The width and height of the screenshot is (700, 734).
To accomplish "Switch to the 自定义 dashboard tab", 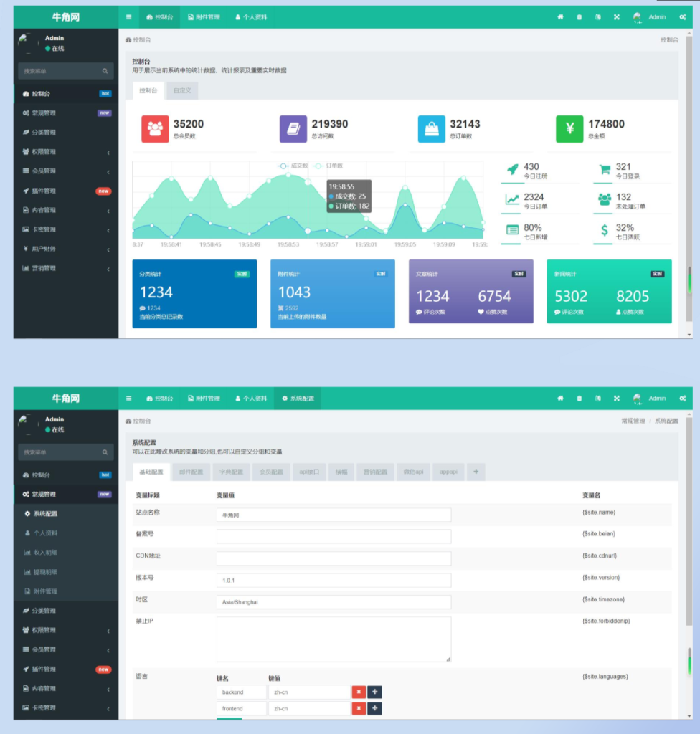I will (x=182, y=91).
